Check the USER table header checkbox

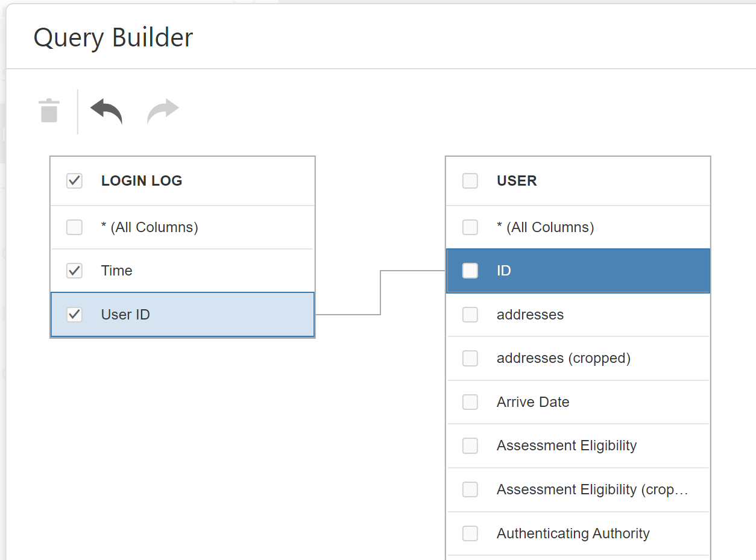470,181
